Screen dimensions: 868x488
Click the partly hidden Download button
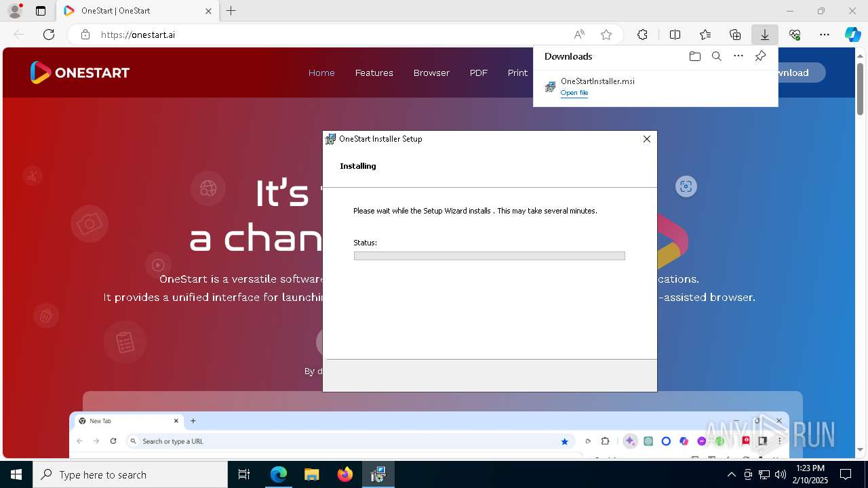pyautogui.click(x=802, y=73)
